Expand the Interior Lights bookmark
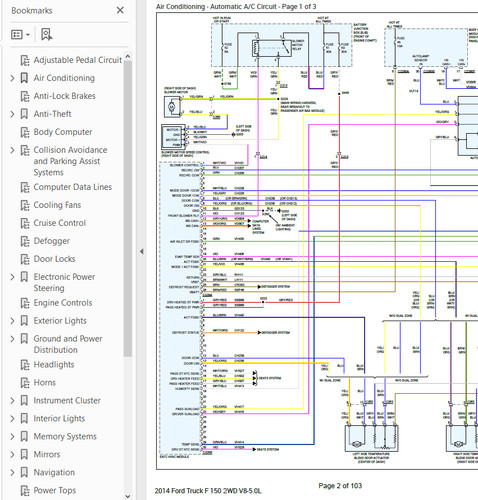Screen dimensions: 478x500 tap(12, 419)
